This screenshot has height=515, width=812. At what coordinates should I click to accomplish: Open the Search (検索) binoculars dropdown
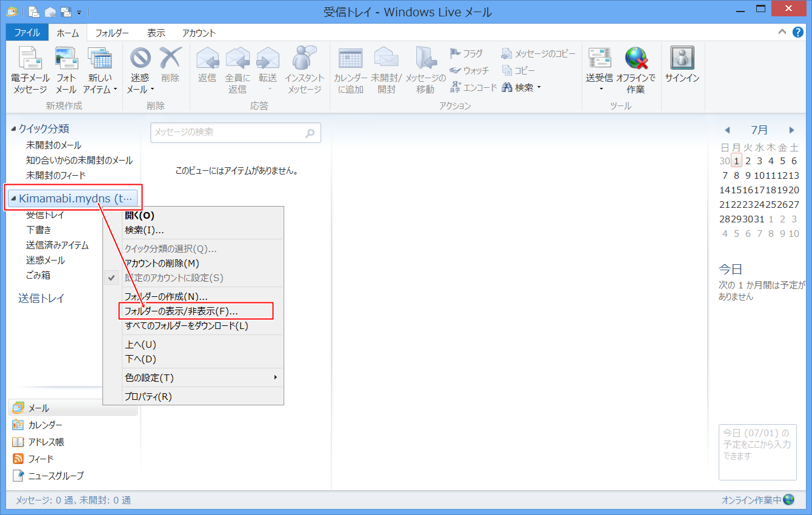tap(521, 87)
